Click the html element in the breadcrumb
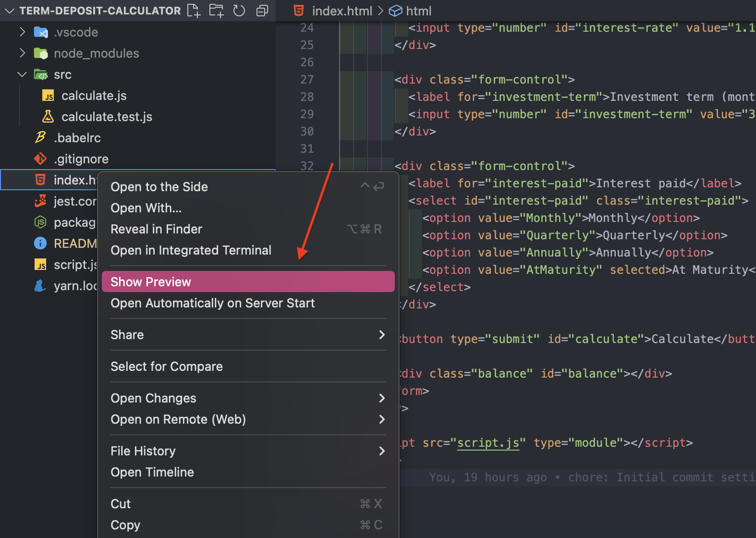 pos(418,11)
